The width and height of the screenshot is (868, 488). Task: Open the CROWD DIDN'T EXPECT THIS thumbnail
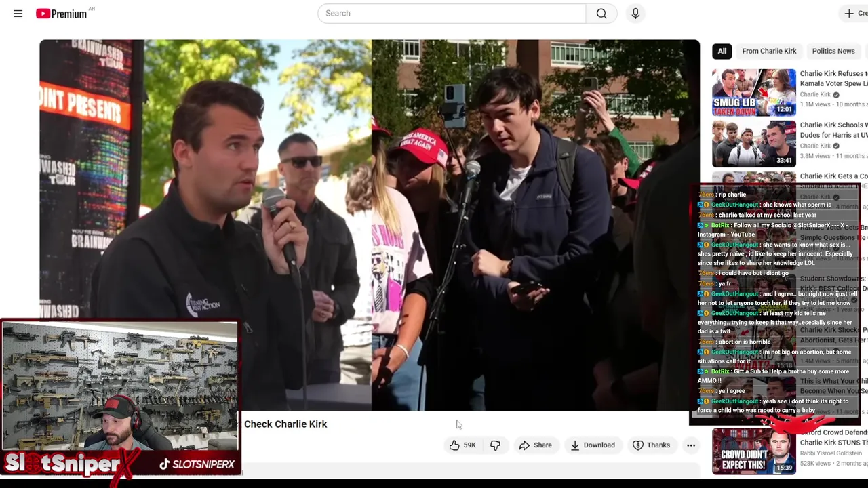[754, 451]
